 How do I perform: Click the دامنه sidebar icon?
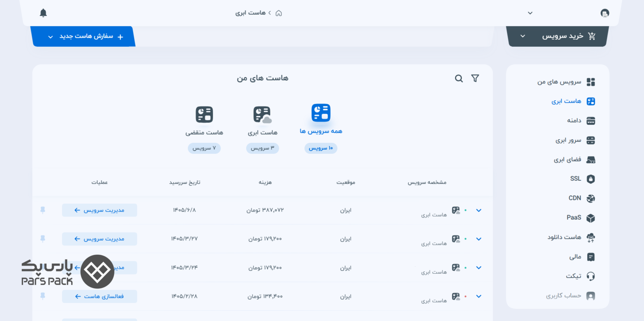pyautogui.click(x=591, y=121)
